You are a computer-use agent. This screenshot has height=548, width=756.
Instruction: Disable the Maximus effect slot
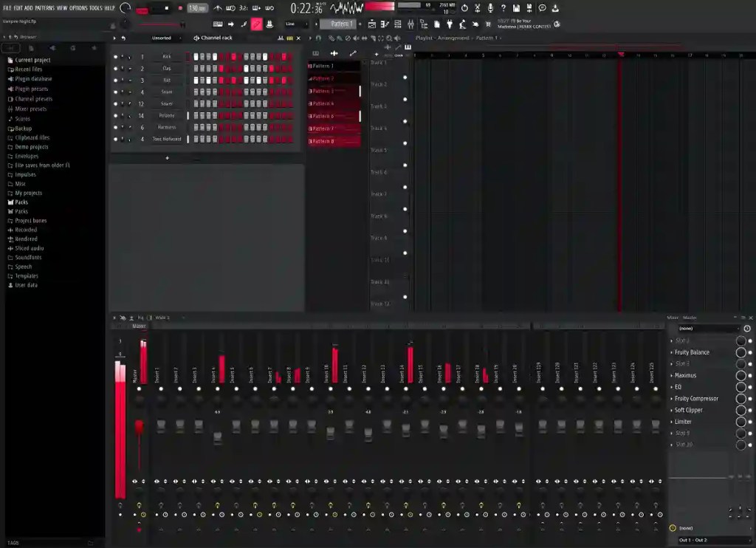coord(750,375)
